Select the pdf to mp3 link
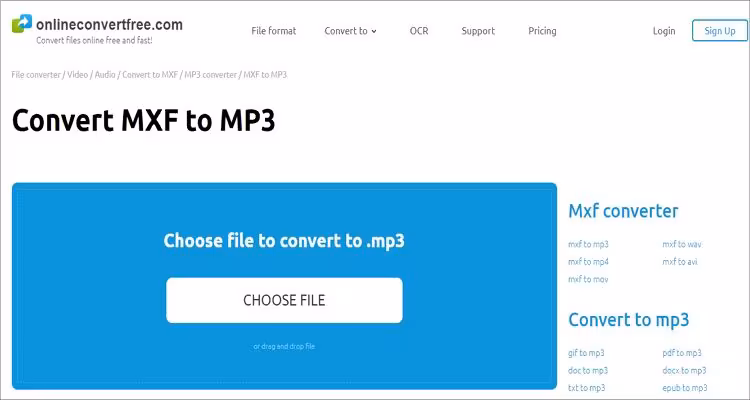Screen dimensions: 750x400 681,353
